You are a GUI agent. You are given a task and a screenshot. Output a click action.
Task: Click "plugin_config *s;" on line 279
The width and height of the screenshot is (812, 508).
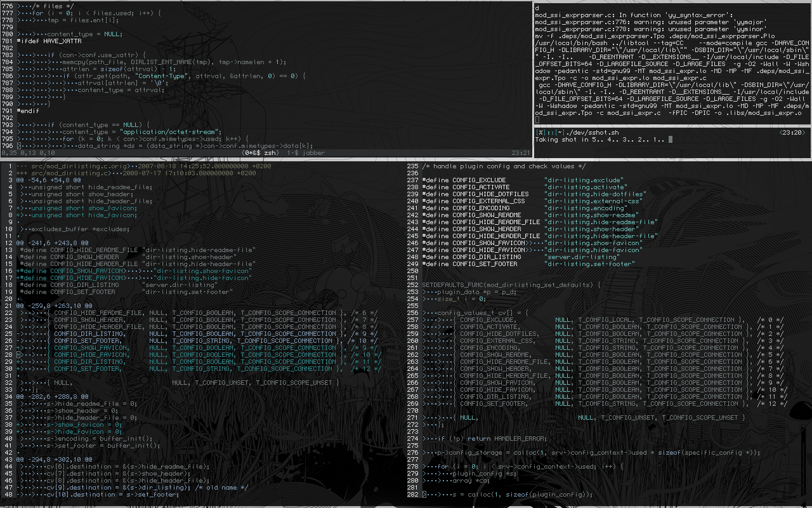pyautogui.click(x=485, y=474)
